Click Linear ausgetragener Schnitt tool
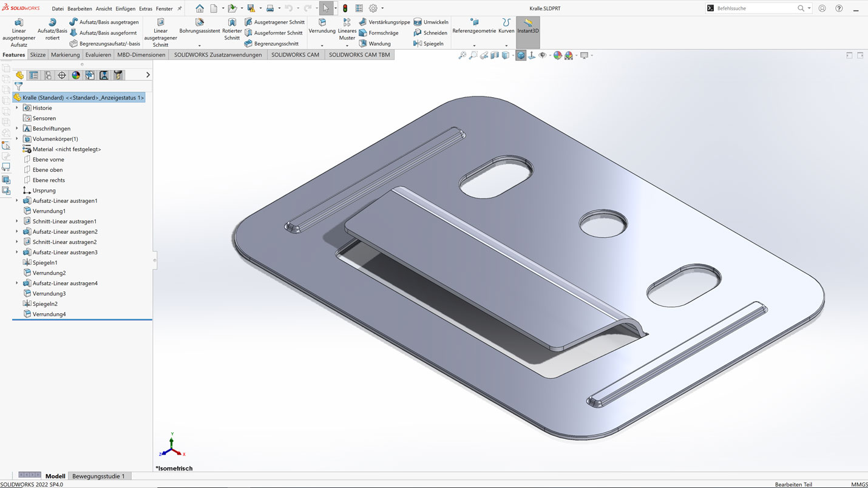The image size is (868, 488). (161, 33)
